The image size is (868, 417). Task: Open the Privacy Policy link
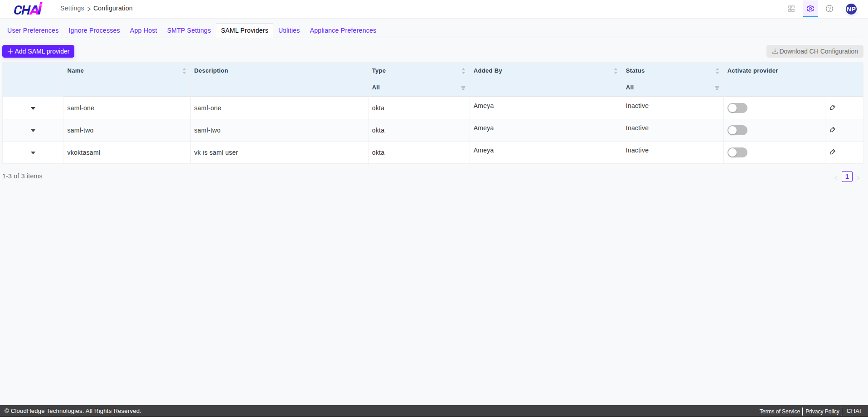point(822,411)
